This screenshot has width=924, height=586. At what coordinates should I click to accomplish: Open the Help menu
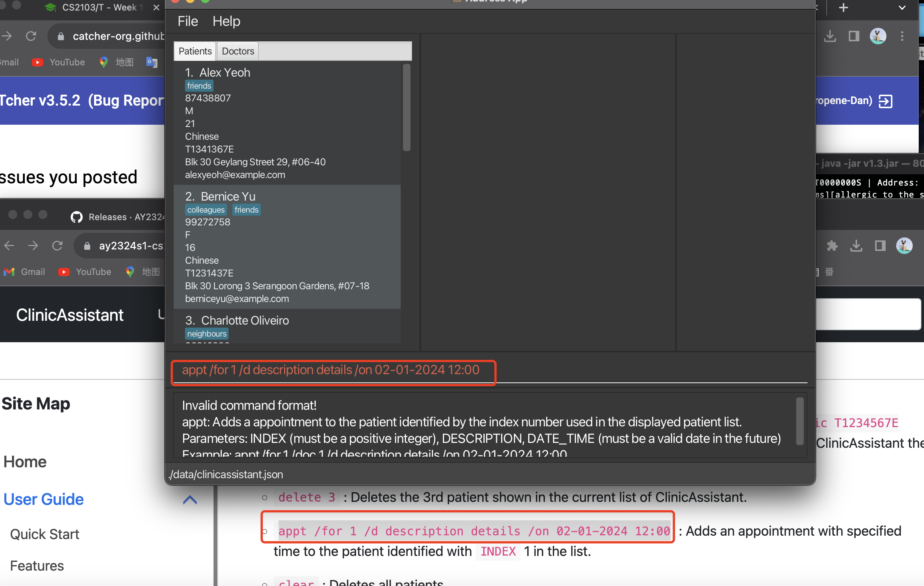pos(226,21)
